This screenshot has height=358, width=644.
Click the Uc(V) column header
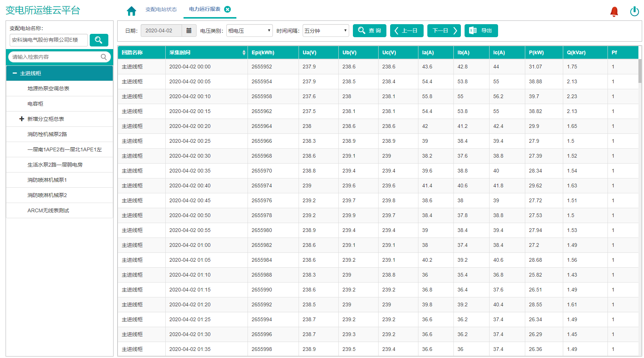click(398, 52)
